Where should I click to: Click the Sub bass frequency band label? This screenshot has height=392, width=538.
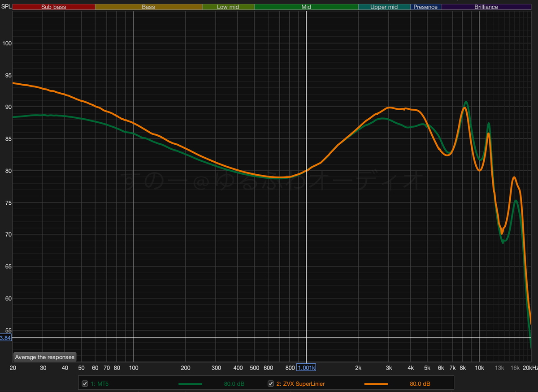coord(53,7)
